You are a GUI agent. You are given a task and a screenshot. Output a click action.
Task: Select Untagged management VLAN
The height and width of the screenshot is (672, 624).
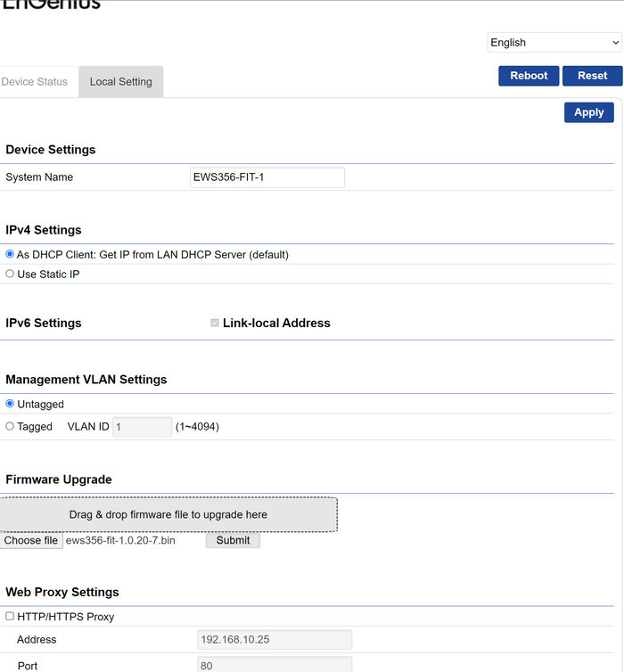(x=10, y=405)
